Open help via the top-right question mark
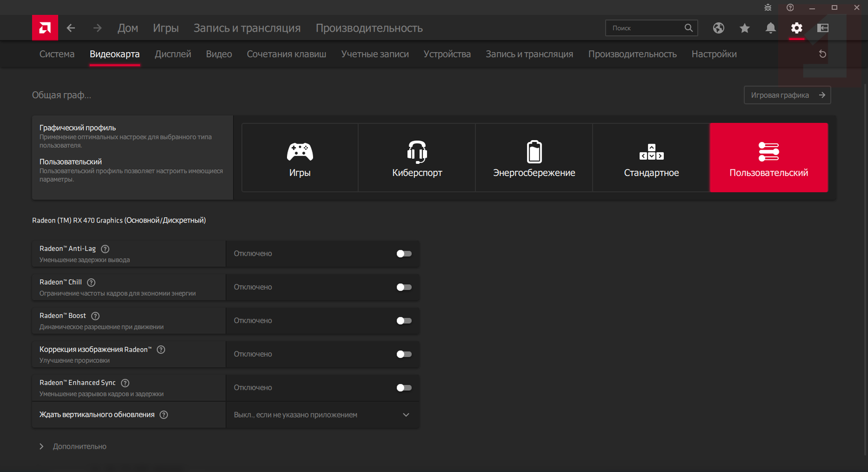 (x=790, y=8)
